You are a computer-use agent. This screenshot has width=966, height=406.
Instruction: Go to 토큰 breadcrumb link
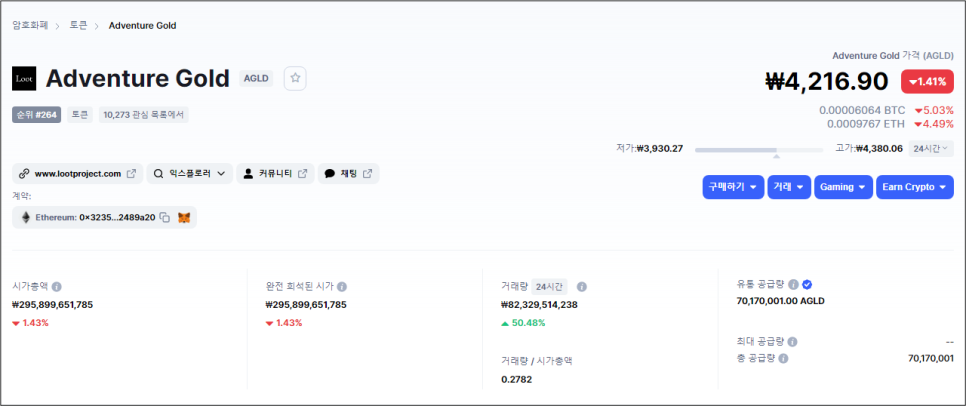click(79, 25)
